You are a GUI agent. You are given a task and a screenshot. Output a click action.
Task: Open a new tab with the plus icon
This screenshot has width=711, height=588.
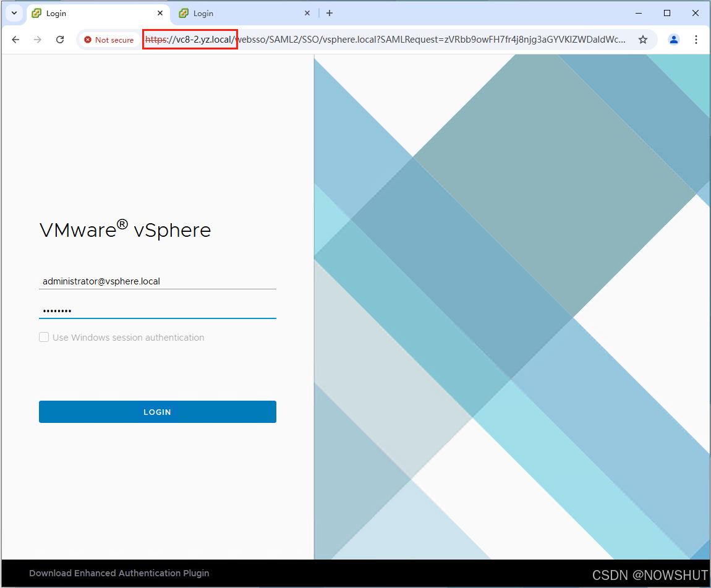point(330,13)
